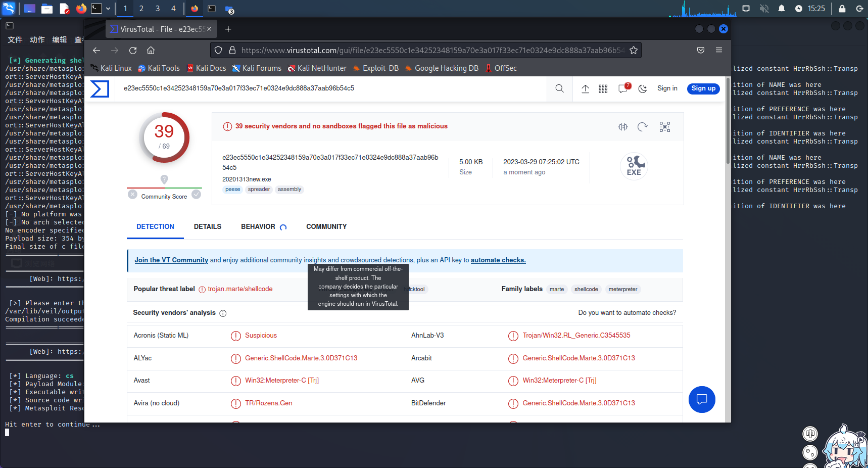
Task: Click the upload file icon
Action: 585,89
